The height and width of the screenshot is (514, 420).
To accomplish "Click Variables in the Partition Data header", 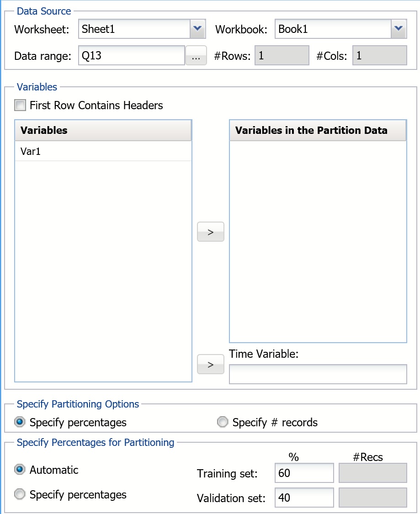I will 318,131.
